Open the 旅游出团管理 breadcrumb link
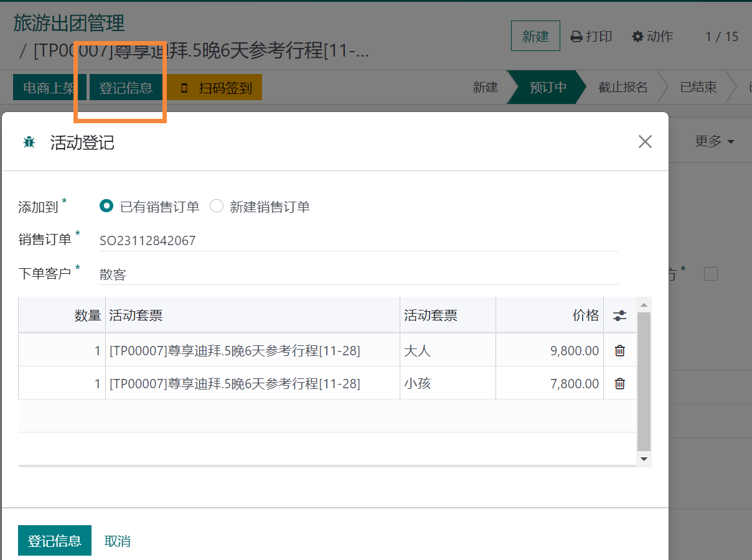Image resolution: width=752 pixels, height=560 pixels. pos(69,23)
